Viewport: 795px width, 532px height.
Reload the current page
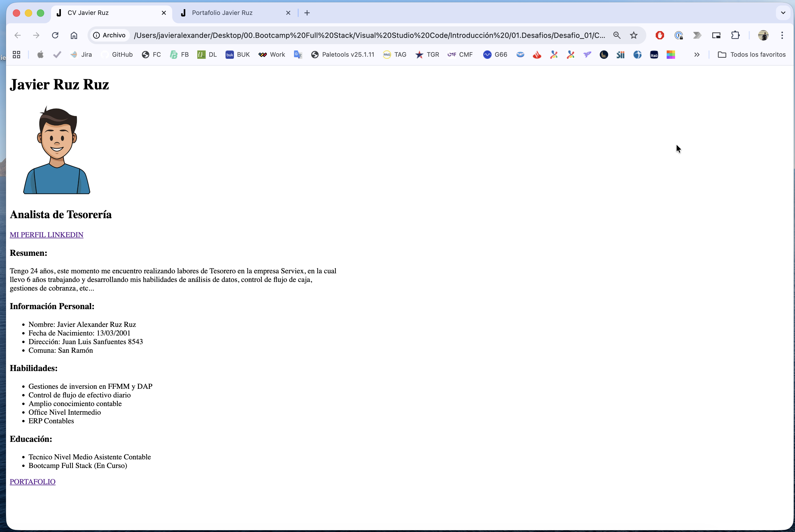[55, 35]
